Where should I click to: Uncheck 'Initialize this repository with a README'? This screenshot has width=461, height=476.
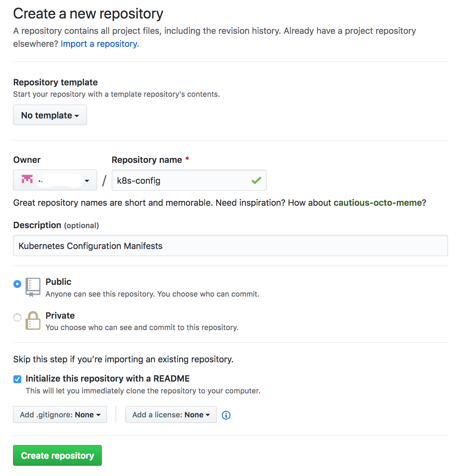pyautogui.click(x=17, y=379)
